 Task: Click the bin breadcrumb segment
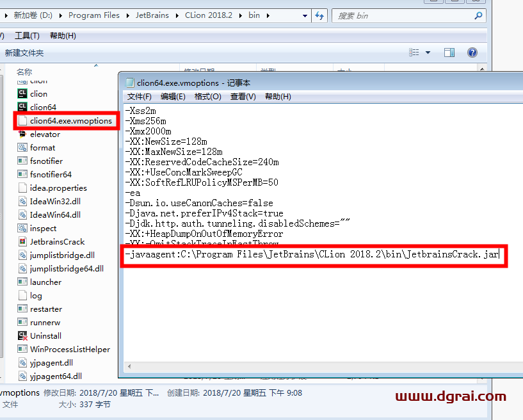254,15
